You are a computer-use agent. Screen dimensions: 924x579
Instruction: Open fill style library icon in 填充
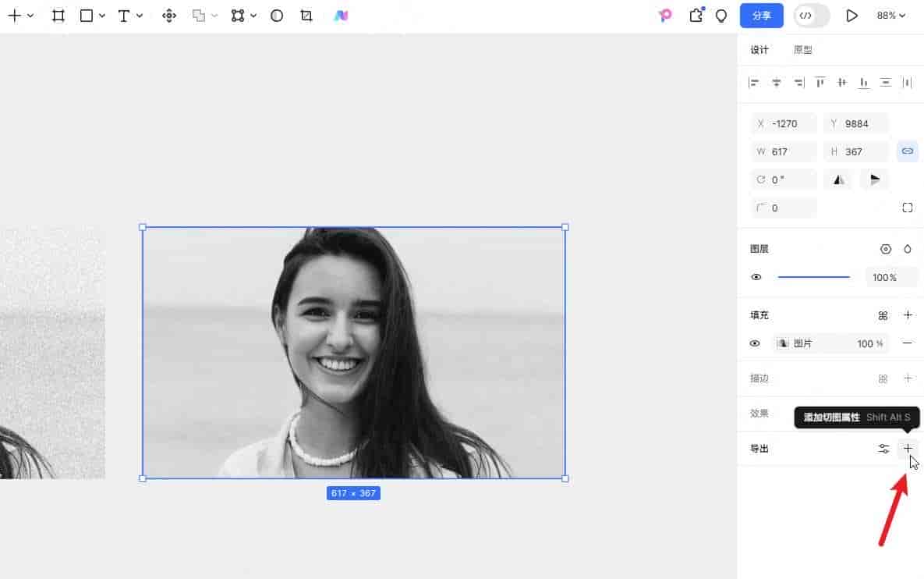(883, 316)
